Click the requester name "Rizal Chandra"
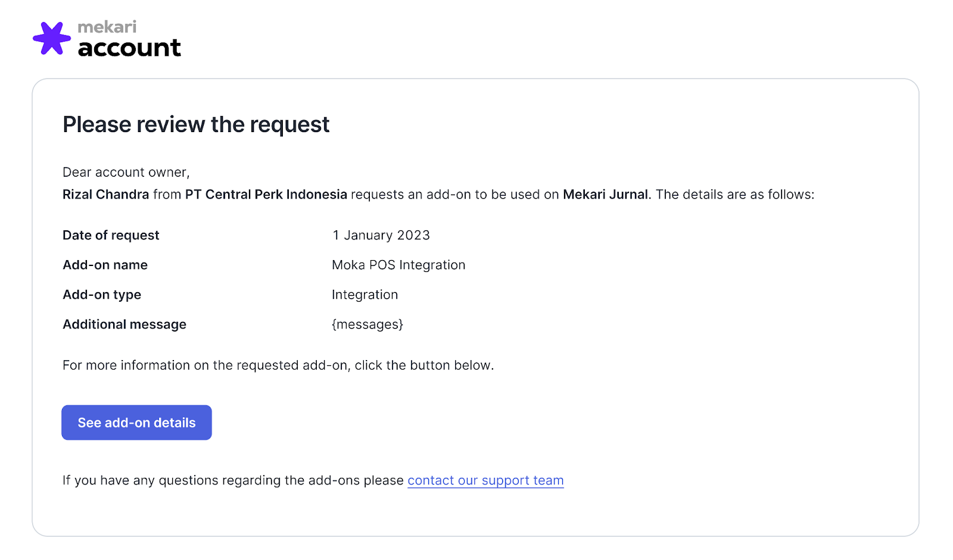 point(105,195)
